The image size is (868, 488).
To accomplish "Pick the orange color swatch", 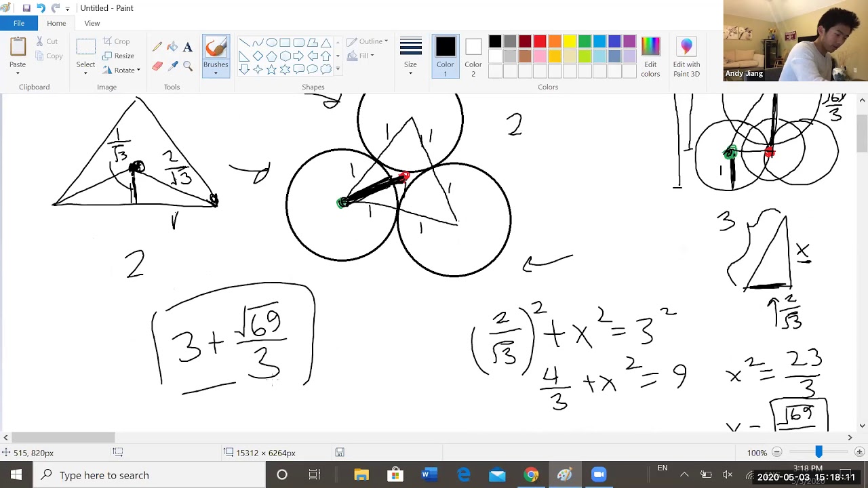I will point(555,42).
